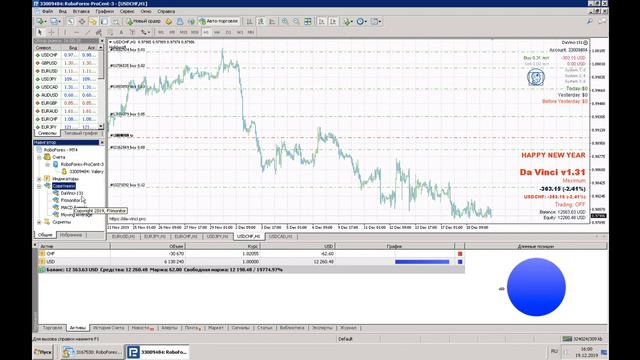The image size is (640, 360).
Task: Click the zoom in chart icon
Action: point(284,21)
